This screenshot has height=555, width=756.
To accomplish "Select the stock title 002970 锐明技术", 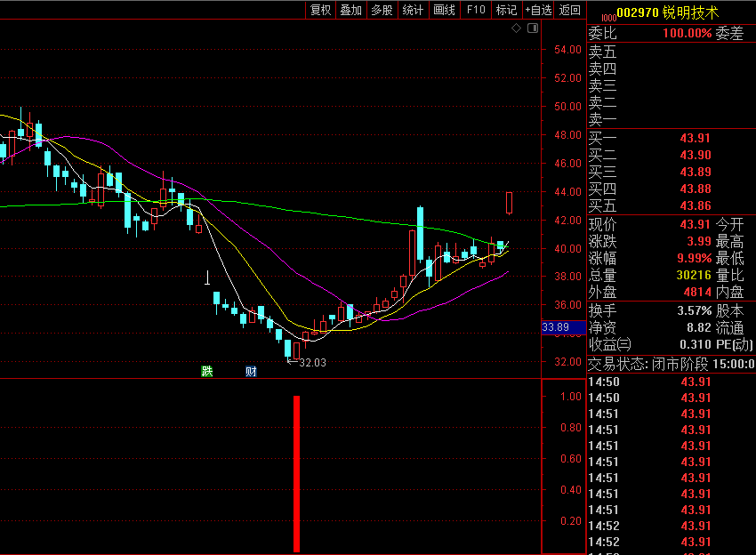I will click(667, 12).
